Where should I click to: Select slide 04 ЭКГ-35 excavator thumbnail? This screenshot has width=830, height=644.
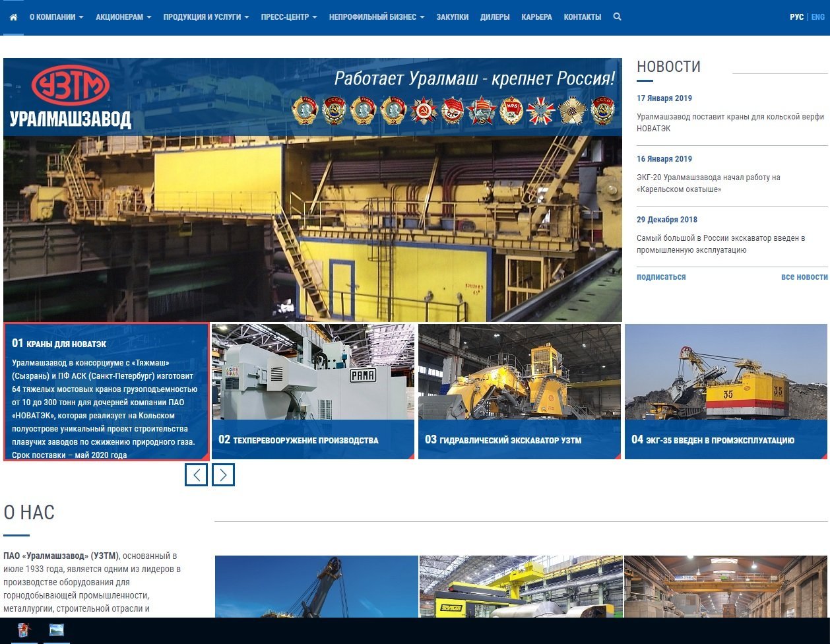pos(726,391)
